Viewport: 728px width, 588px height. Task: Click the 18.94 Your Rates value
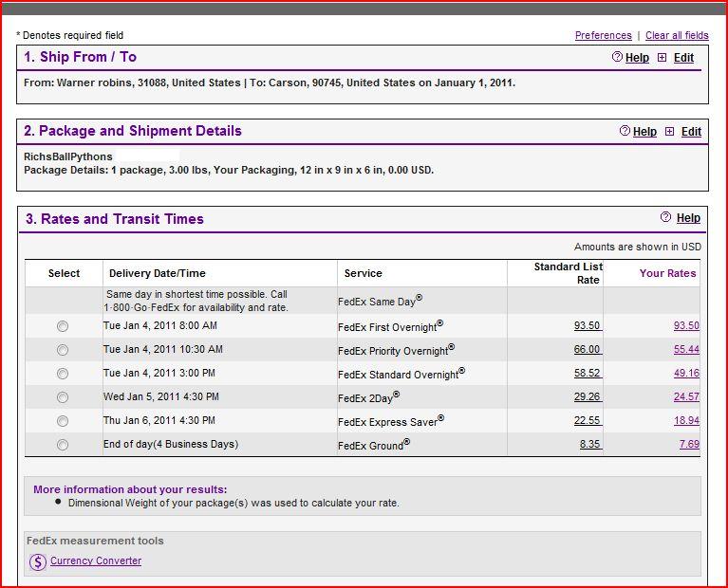pyautogui.click(x=686, y=420)
